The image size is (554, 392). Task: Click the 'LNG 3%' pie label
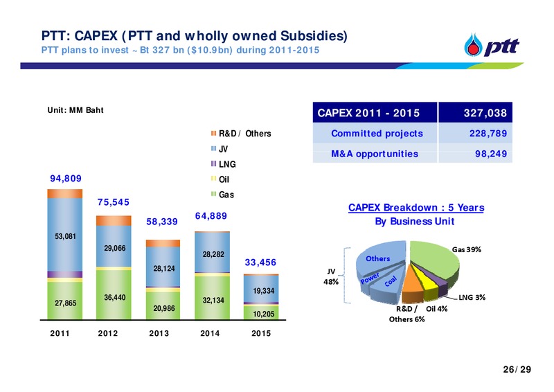472,297
